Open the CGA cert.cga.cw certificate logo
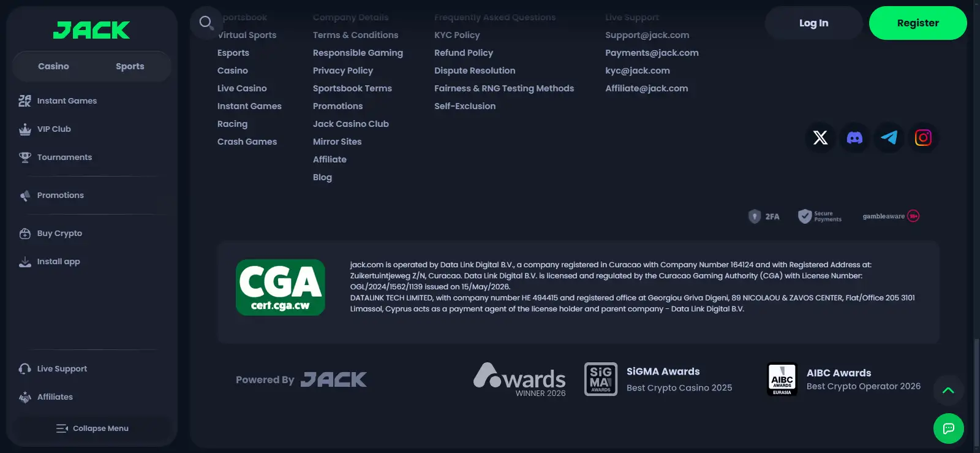The width and height of the screenshot is (980, 453). [x=281, y=287]
